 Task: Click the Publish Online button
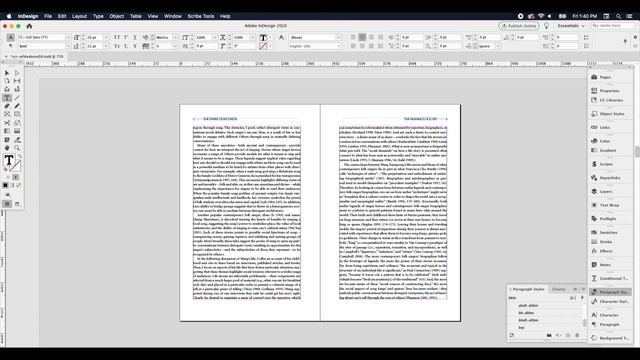click(x=519, y=26)
